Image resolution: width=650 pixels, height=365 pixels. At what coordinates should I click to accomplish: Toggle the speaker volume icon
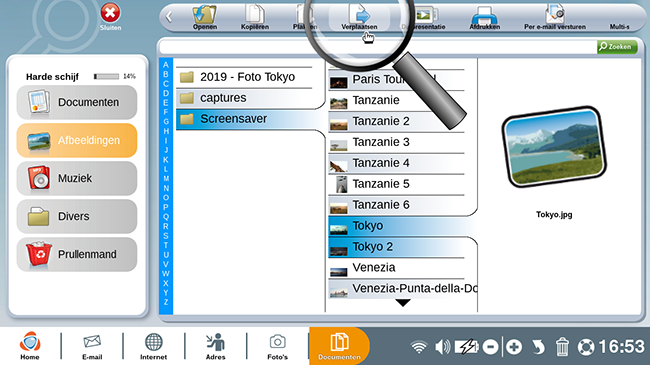[x=442, y=346]
